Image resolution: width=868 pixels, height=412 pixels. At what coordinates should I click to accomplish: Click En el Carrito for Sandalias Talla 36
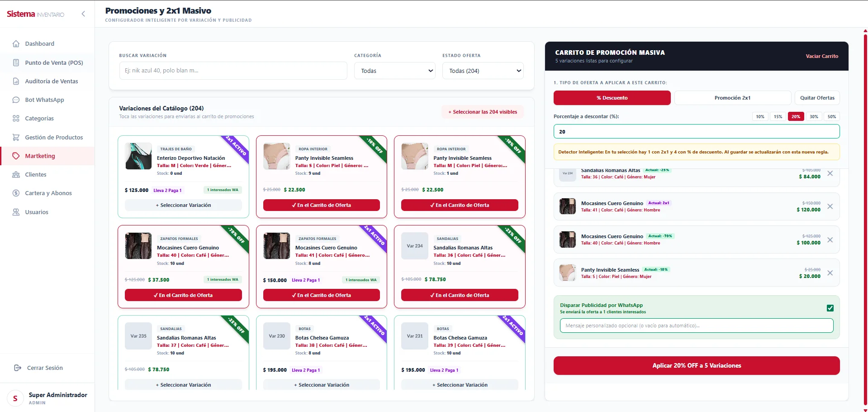[x=460, y=295]
